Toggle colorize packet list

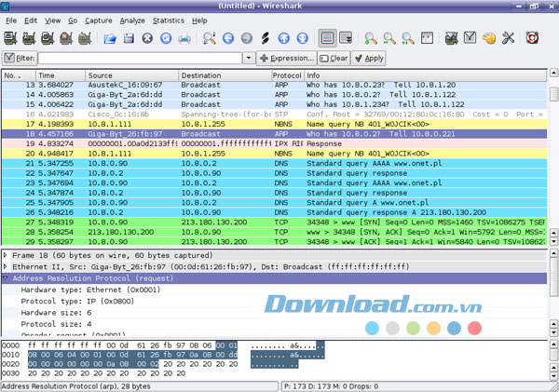point(327,38)
